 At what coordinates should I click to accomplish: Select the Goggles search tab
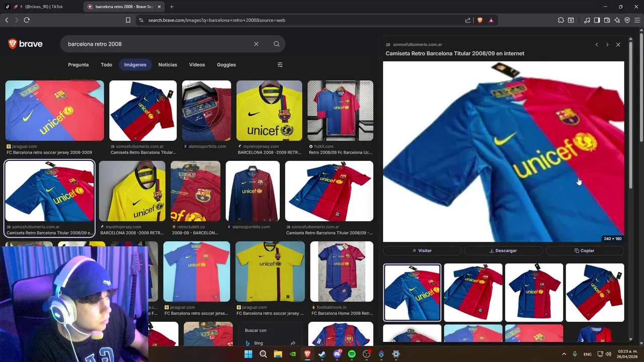(226, 65)
